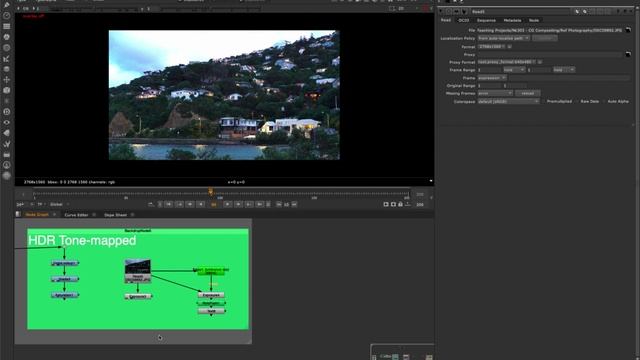This screenshot has height=360, width=640.
Task: Switch to the Read tab in properties
Action: tap(446, 20)
